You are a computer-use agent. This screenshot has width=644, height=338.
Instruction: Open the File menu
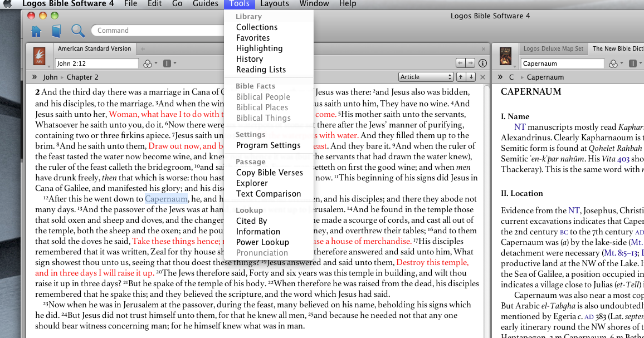click(x=130, y=4)
